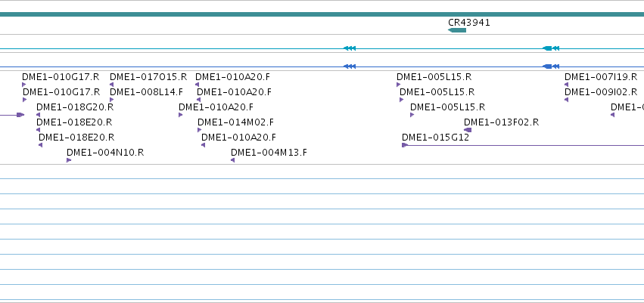
Task: Click arrowhead glyph beneath DME1-017O15.R label
Action: (111, 85)
